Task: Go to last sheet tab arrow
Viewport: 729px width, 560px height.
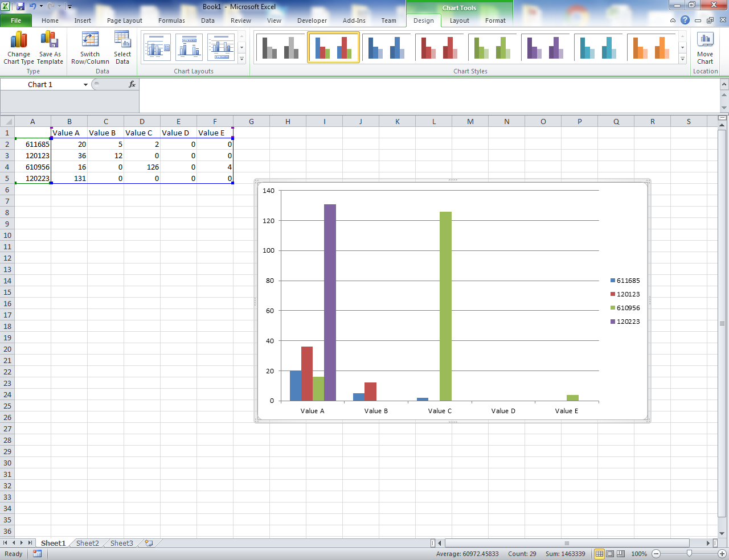Action: (x=30, y=543)
